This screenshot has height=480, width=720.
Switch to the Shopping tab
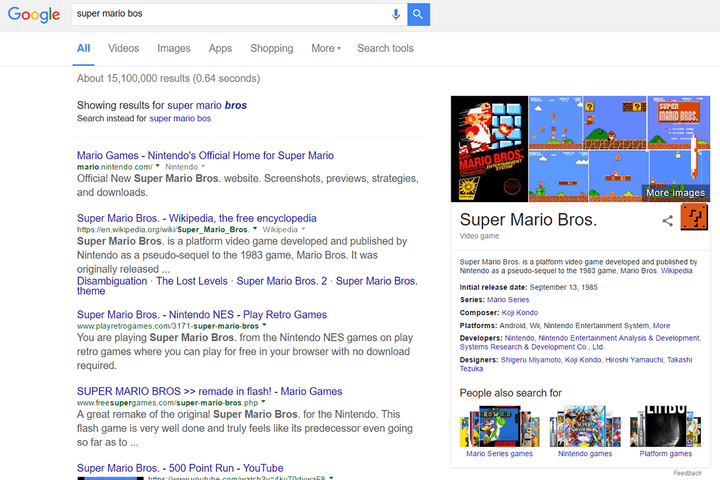(271, 48)
